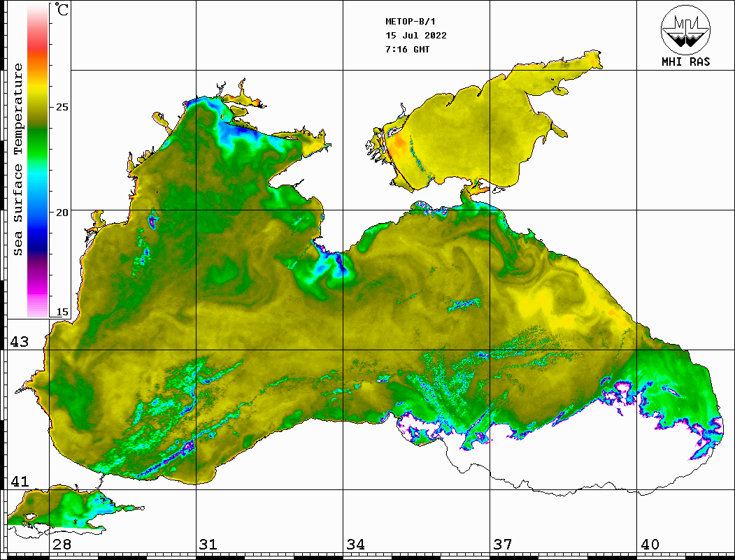Click the '°C' unit label
This screenshot has width=735, height=560.
(62, 9)
